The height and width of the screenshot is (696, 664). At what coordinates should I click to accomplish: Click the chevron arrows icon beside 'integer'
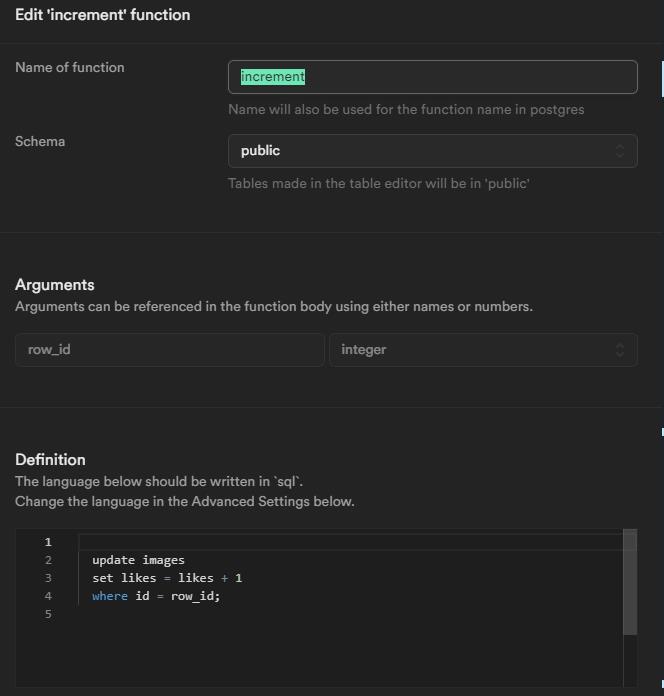620,350
